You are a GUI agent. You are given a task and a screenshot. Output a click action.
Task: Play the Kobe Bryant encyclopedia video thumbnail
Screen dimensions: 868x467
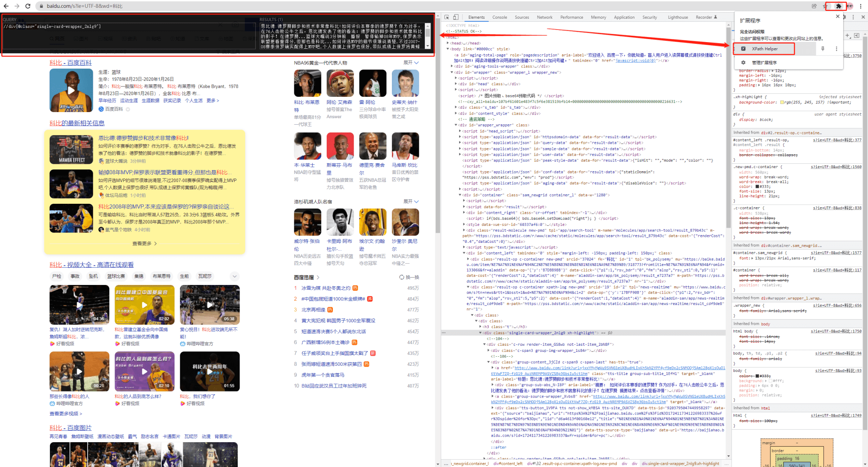tap(71, 90)
